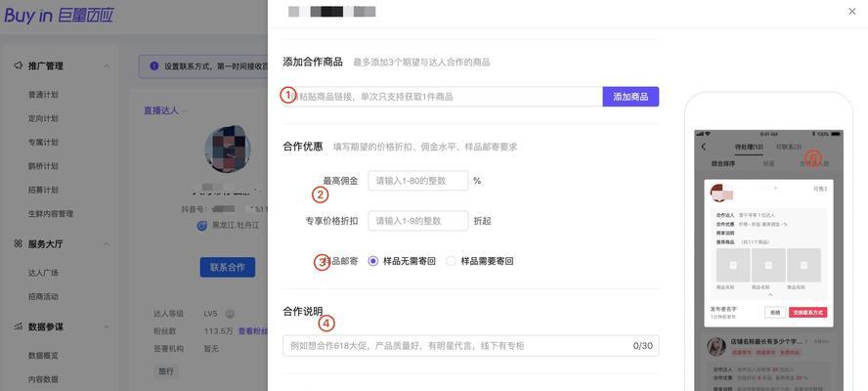Click the 0/30 character counter

pos(643,346)
